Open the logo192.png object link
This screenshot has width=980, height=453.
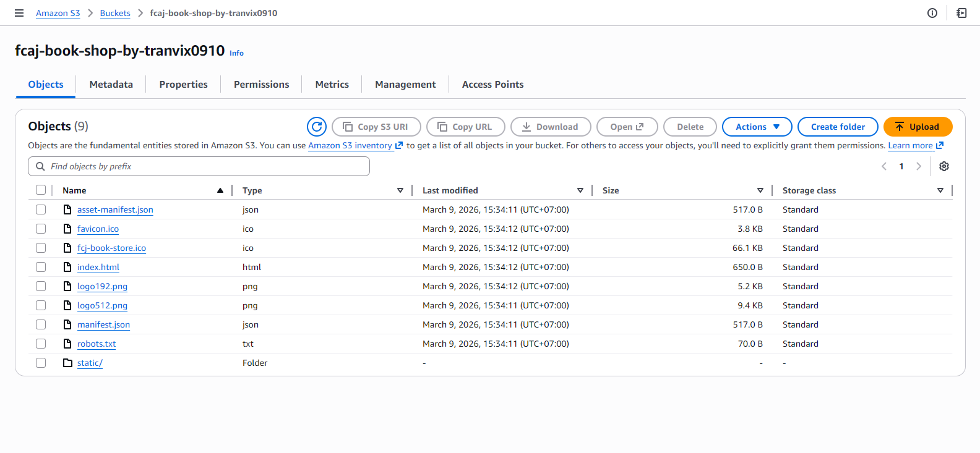pos(102,286)
